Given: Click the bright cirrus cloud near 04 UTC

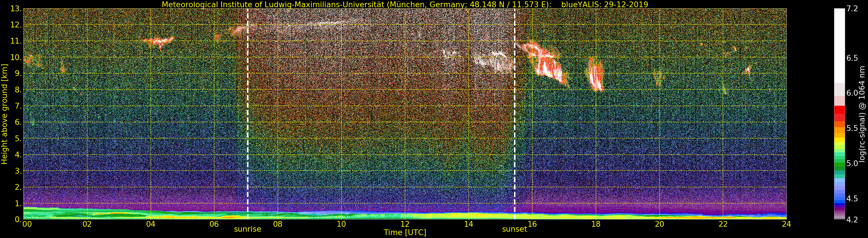Looking at the screenshot, I should (x=159, y=41).
